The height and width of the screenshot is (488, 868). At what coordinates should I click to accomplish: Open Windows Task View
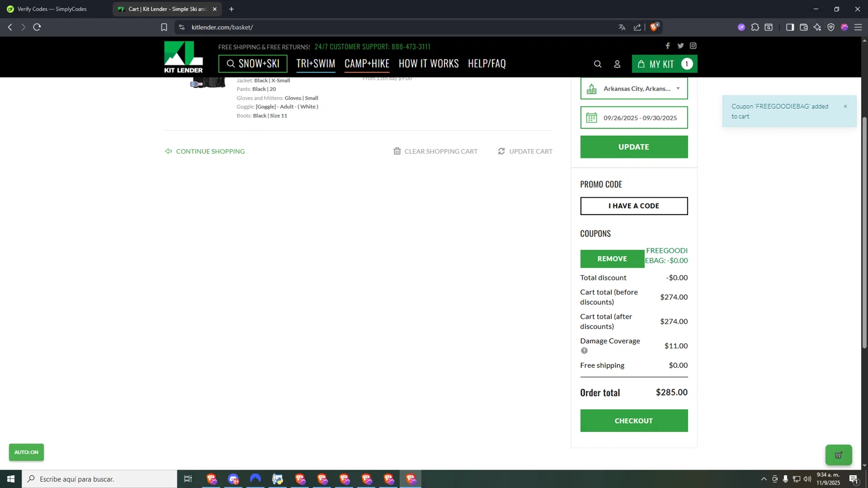[187, 479]
